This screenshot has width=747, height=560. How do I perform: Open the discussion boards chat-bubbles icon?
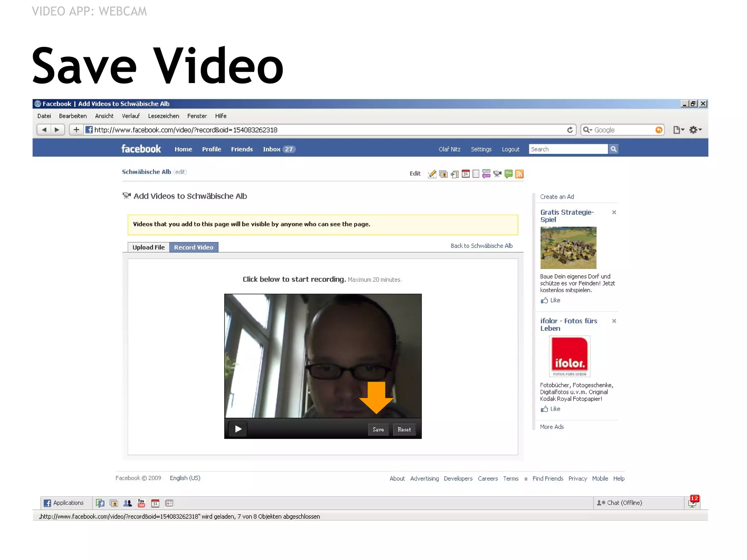[486, 174]
